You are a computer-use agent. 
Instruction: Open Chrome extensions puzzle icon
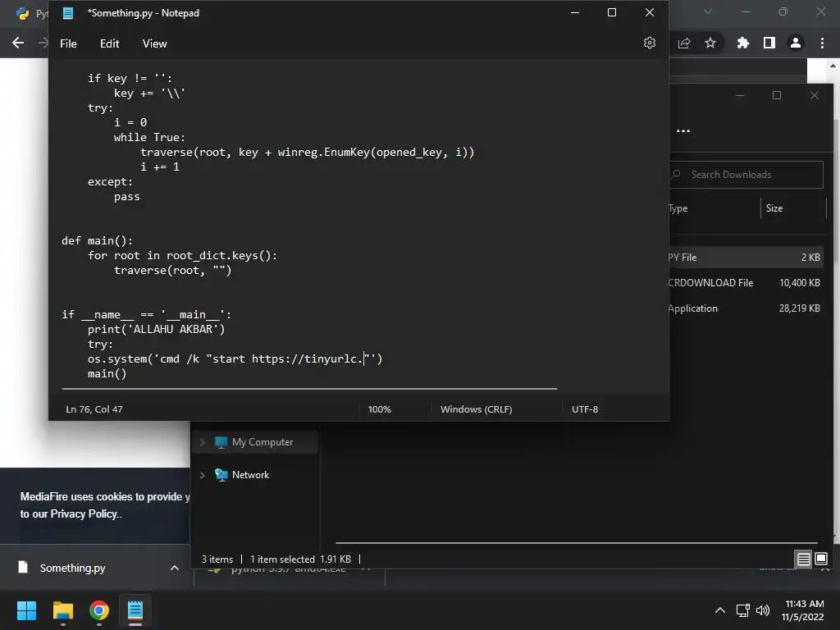pyautogui.click(x=742, y=43)
